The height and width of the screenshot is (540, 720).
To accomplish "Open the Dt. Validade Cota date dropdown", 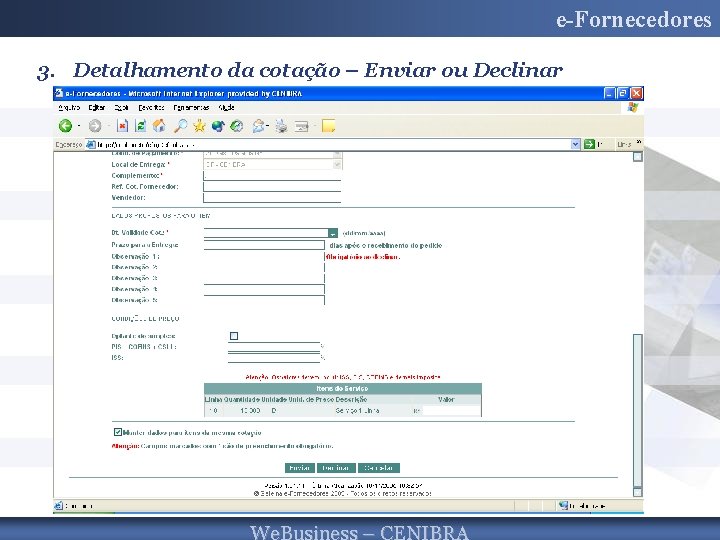I will click(333, 233).
